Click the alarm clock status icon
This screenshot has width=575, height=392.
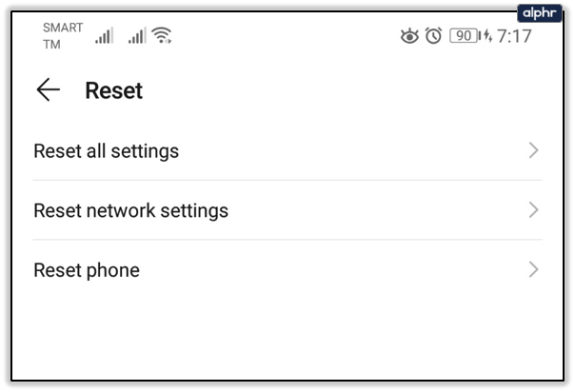[433, 35]
